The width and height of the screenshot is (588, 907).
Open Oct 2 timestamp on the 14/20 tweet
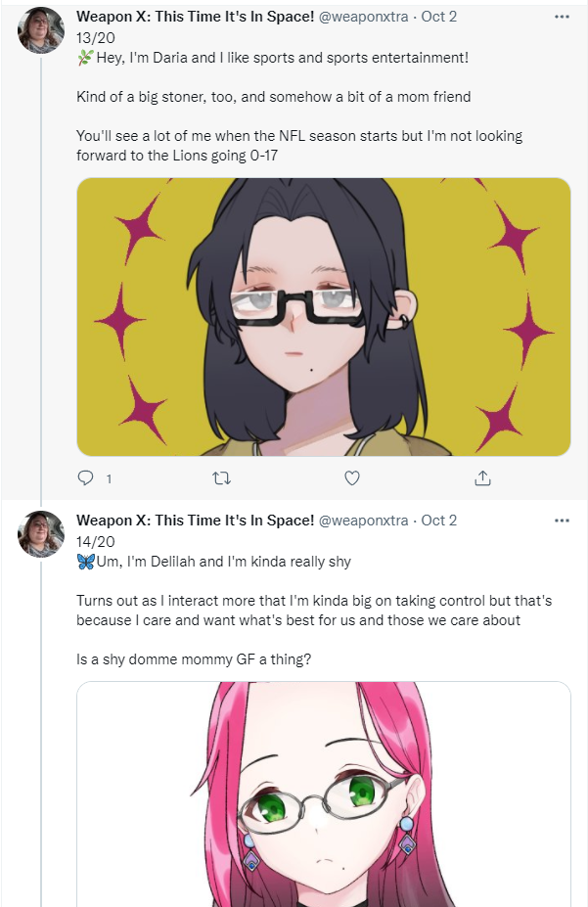[x=439, y=521]
